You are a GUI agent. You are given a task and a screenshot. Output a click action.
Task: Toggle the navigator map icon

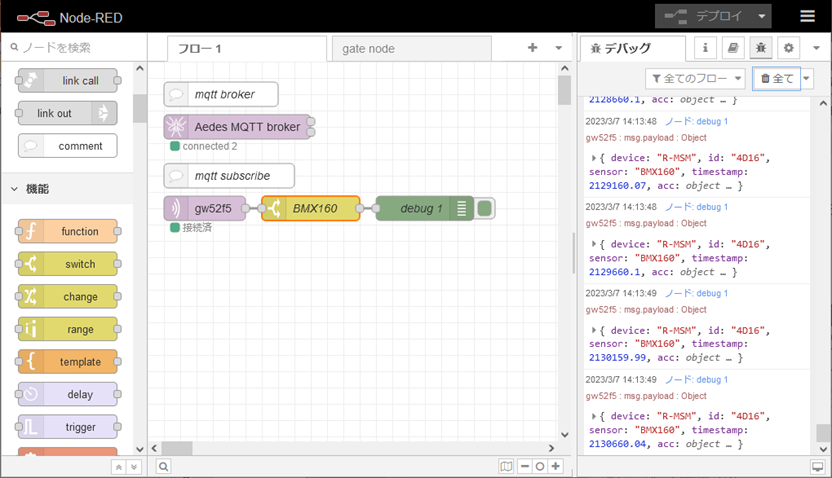pos(507,466)
